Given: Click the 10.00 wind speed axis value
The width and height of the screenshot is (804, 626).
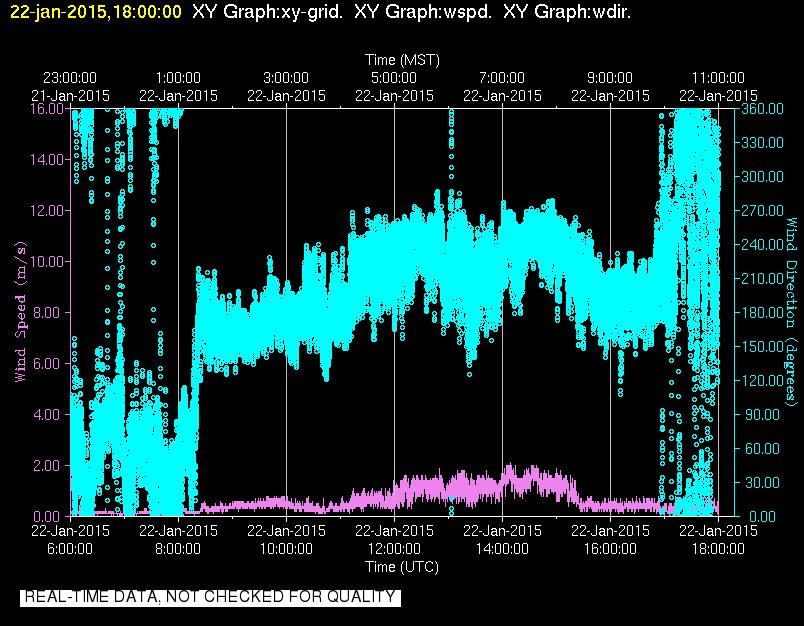Looking at the screenshot, I should 46,262.
